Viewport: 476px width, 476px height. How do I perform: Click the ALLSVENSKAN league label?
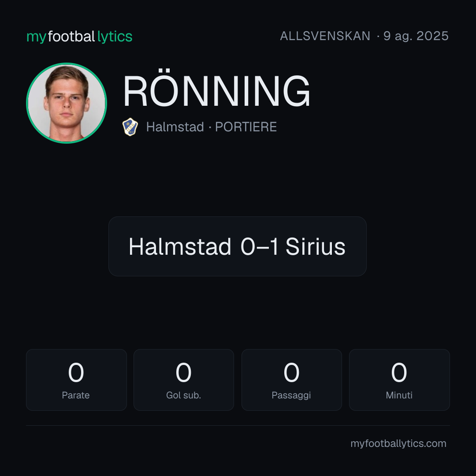click(x=325, y=36)
